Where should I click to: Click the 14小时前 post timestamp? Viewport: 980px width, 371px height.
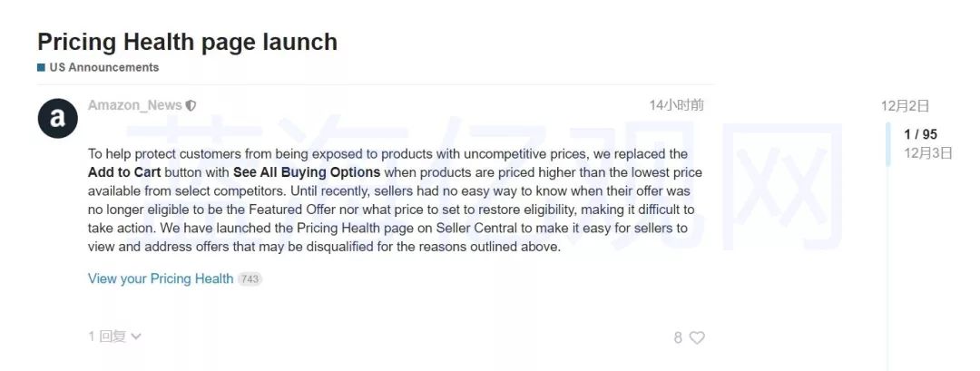(676, 105)
